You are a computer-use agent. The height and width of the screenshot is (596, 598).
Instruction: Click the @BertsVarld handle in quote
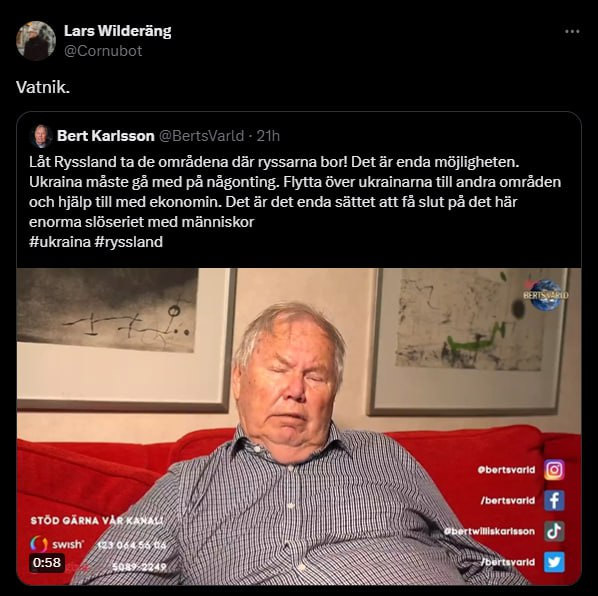(x=201, y=136)
